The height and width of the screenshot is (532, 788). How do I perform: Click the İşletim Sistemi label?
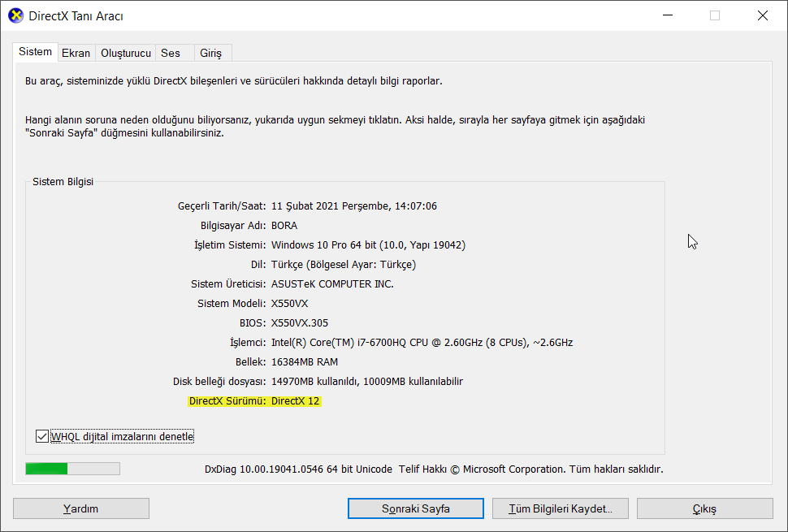230,245
